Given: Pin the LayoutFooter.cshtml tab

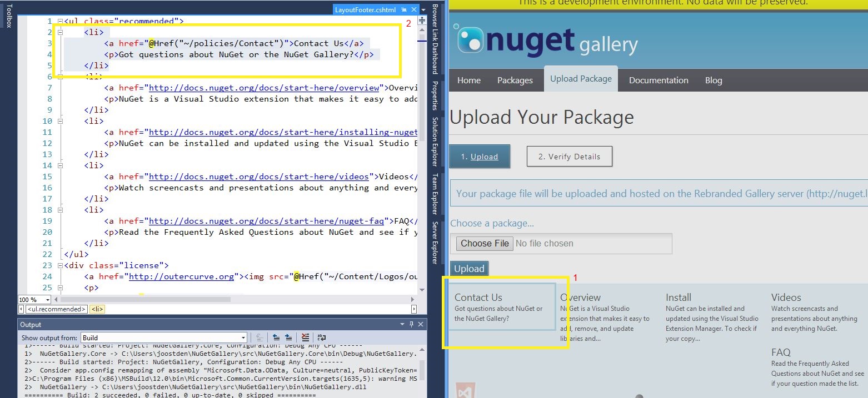Looking at the screenshot, I should click(x=404, y=9).
